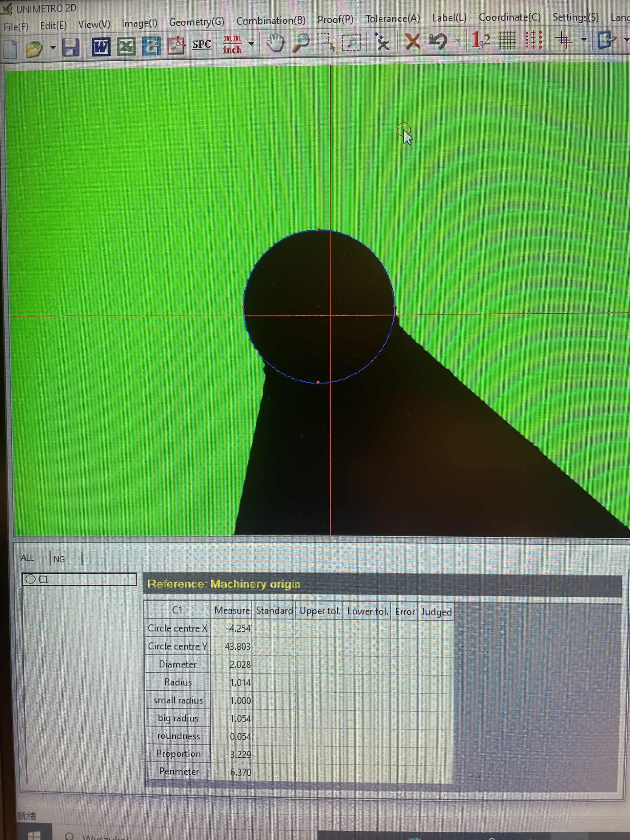This screenshot has height=840, width=630.
Task: Click the red crosshair icon
Action: point(563,39)
